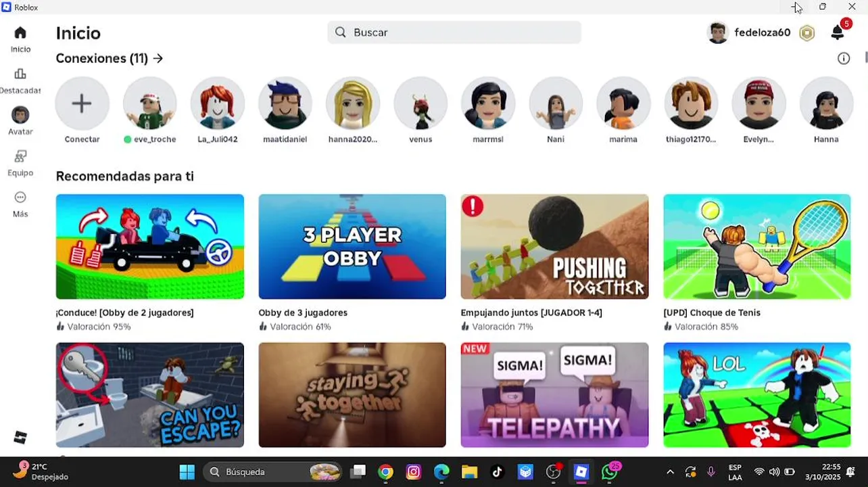Click the taskbar Búsqueda search box
The width and height of the screenshot is (868, 487).
(272, 471)
